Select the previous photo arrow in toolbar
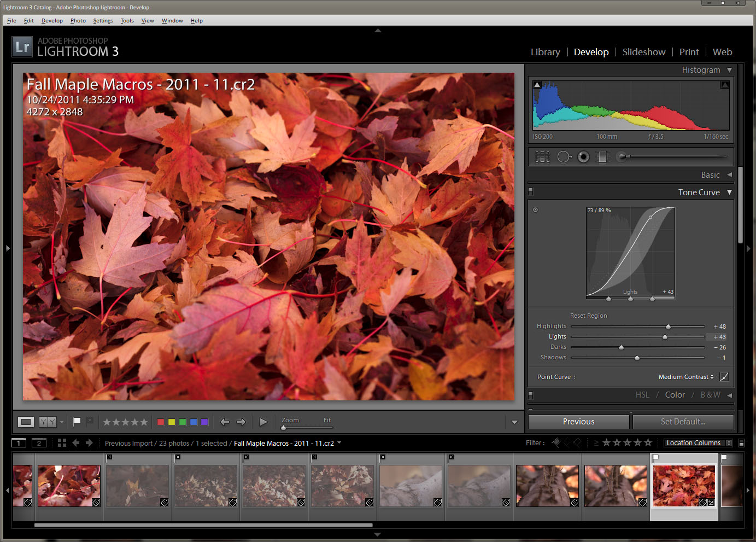Viewport: 756px width, 542px height. (x=225, y=422)
